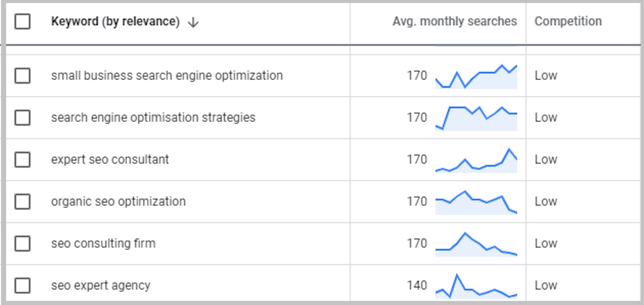Check the 'small business search engine optimization' row
The height and width of the screenshot is (305, 644).
[x=22, y=76]
